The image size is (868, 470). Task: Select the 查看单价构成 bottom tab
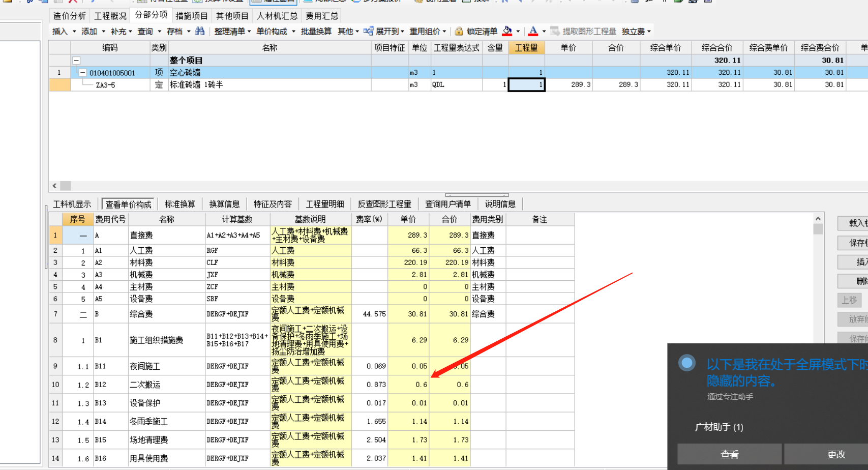(x=128, y=204)
